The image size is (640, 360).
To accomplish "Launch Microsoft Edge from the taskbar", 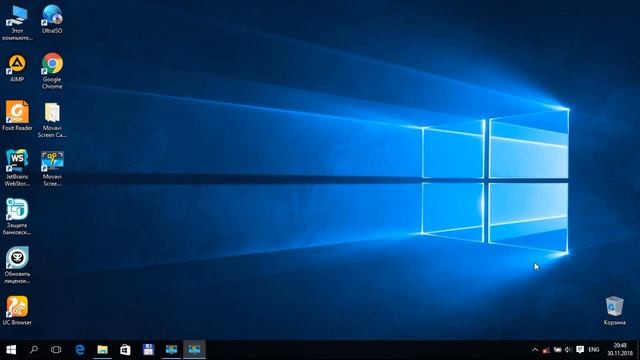I will point(80,350).
